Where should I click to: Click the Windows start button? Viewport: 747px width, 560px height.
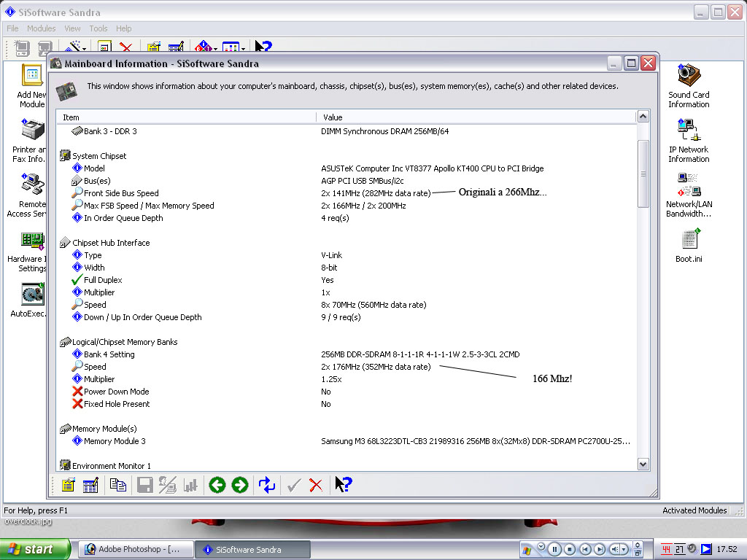coord(35,550)
